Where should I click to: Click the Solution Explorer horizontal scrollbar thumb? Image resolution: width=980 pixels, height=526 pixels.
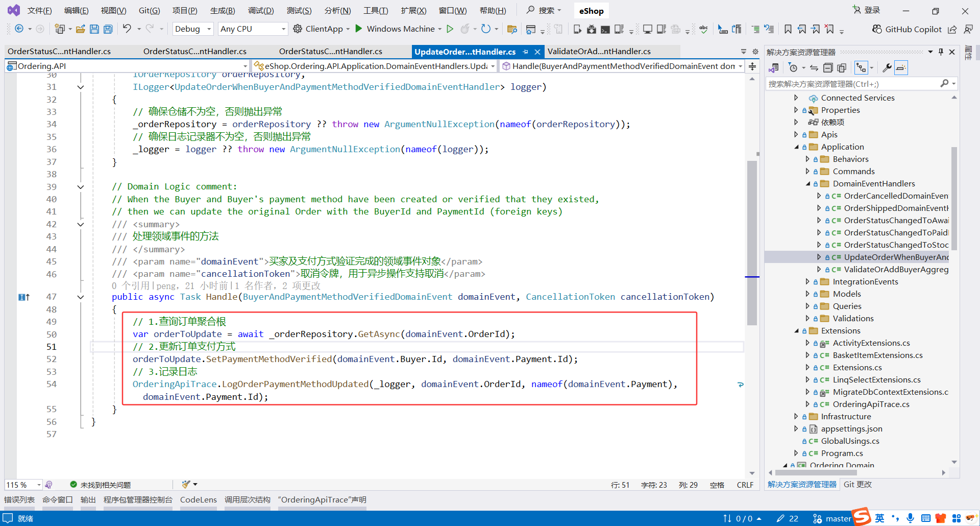[x=816, y=473]
